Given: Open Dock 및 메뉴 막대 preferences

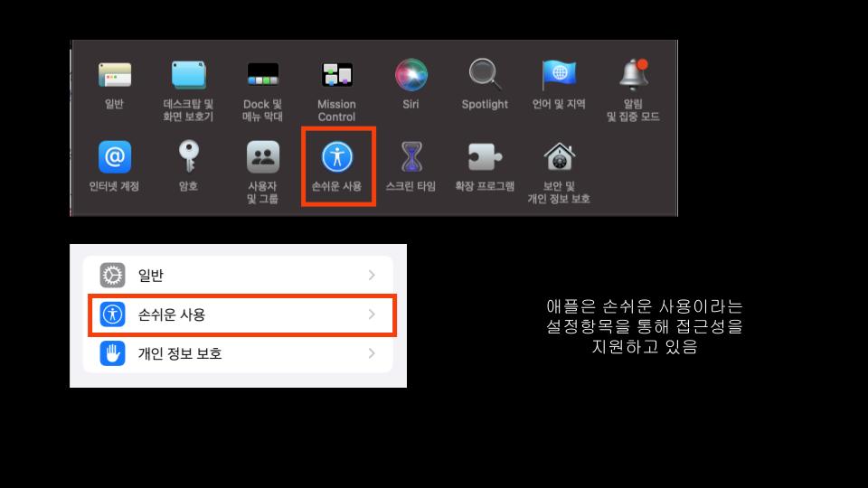Looking at the screenshot, I should tap(262, 75).
